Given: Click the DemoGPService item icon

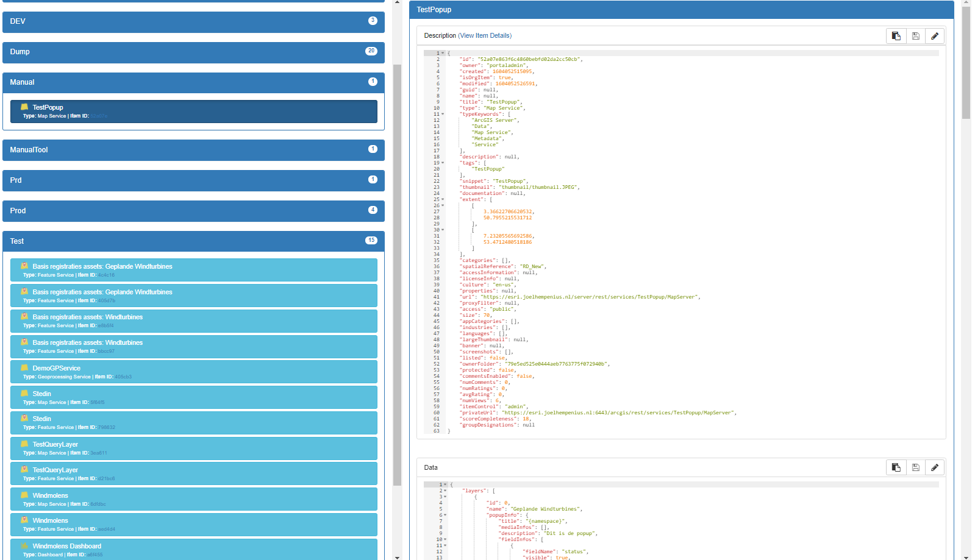Looking at the screenshot, I should pyautogui.click(x=25, y=367).
